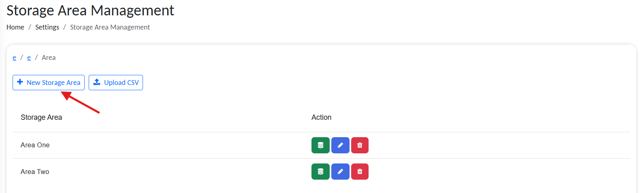The height and width of the screenshot is (193, 644).
Task: Delete Area One with the trash icon
Action: pos(360,145)
